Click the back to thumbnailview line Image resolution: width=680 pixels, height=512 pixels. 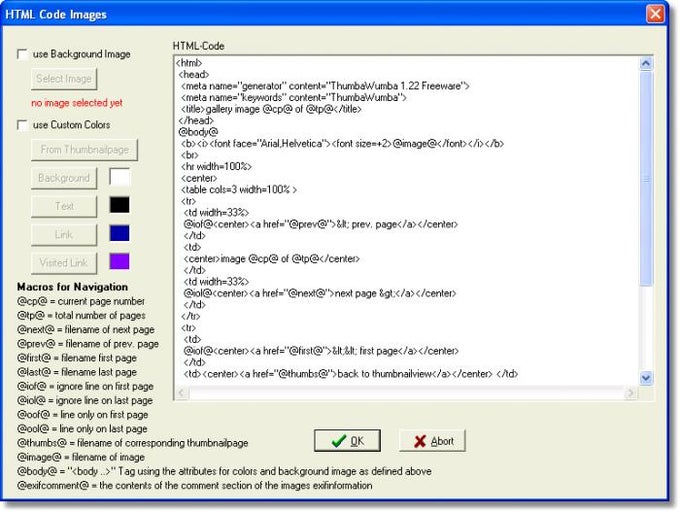[351, 374]
